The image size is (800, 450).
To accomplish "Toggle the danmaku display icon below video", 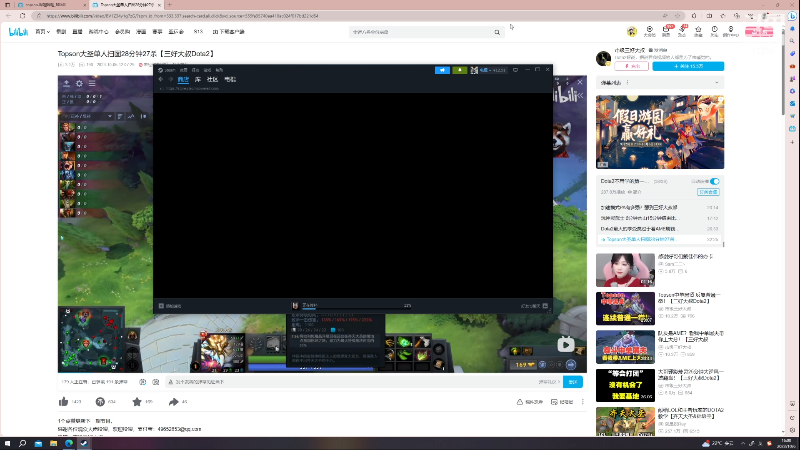I will pos(143,382).
